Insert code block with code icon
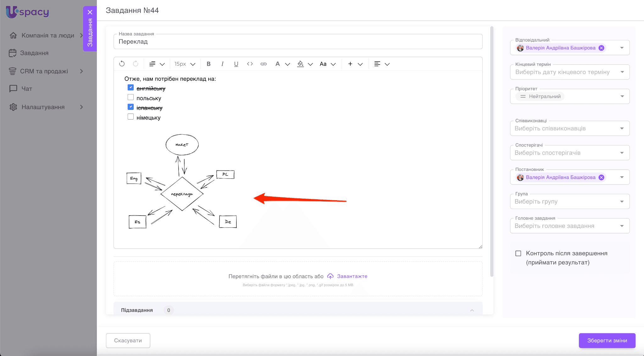Image resolution: width=644 pixels, height=356 pixels. (250, 64)
